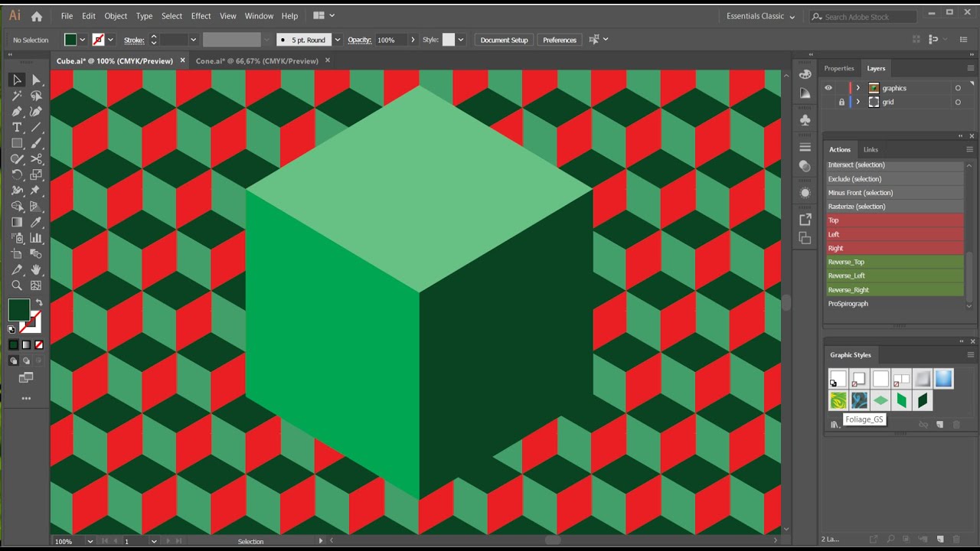
Task: Open Document Setup
Action: pos(504,40)
